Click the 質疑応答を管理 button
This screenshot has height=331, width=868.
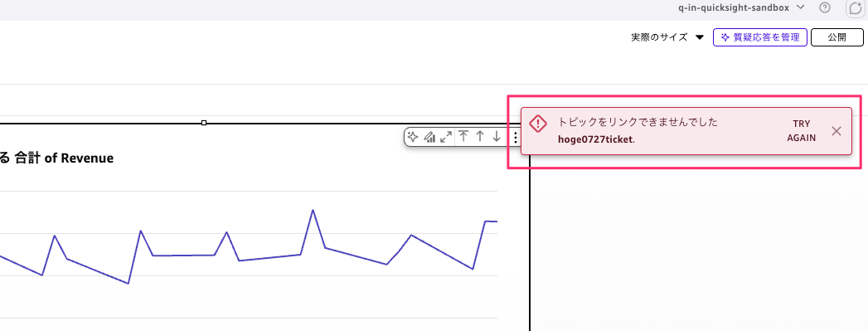pos(760,37)
